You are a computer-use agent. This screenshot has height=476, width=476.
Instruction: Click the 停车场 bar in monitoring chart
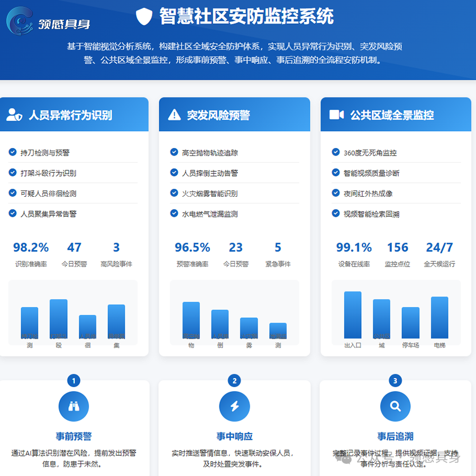point(410,323)
